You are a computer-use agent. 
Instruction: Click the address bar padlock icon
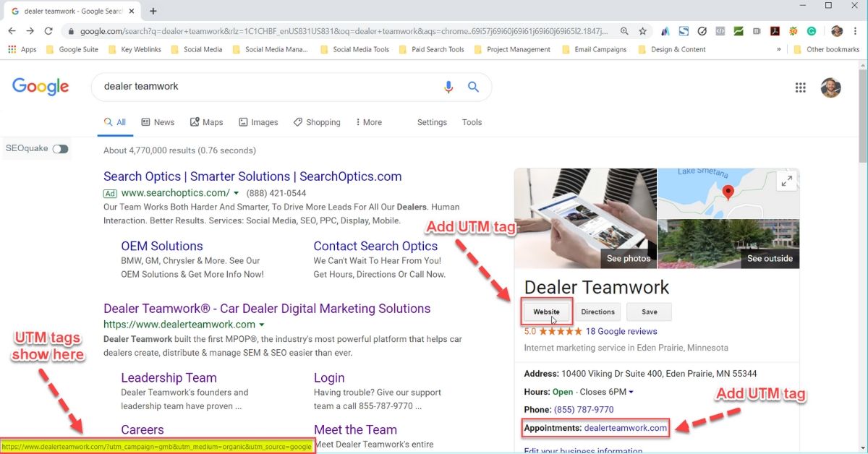tap(72, 32)
